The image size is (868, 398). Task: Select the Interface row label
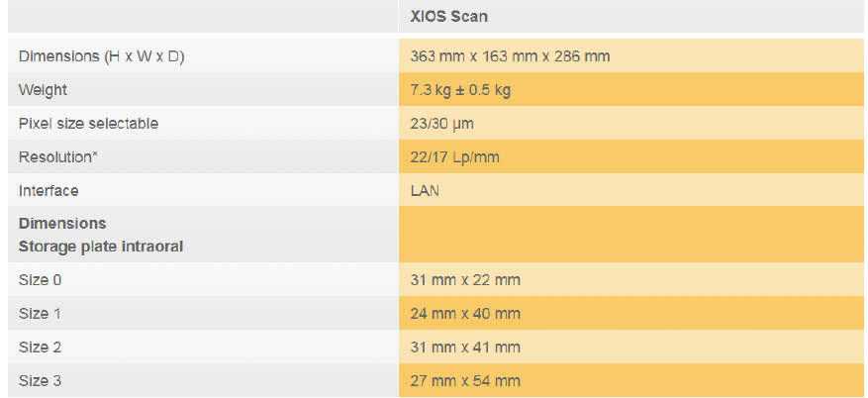point(48,190)
